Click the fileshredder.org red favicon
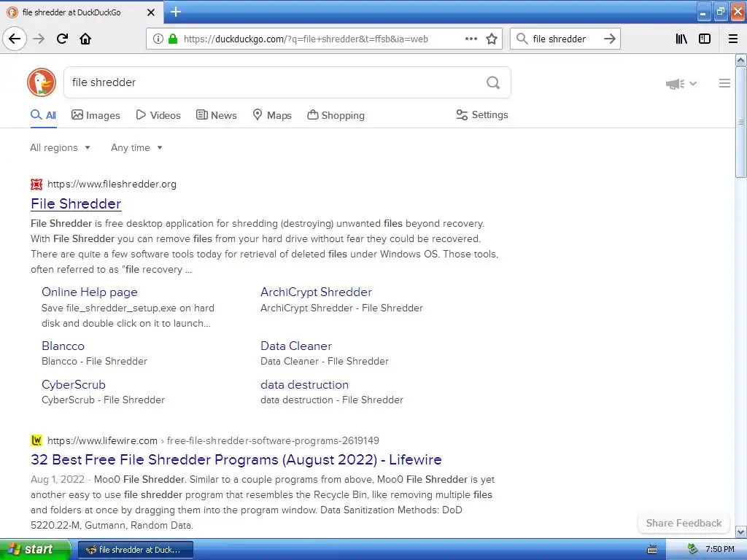 (36, 184)
